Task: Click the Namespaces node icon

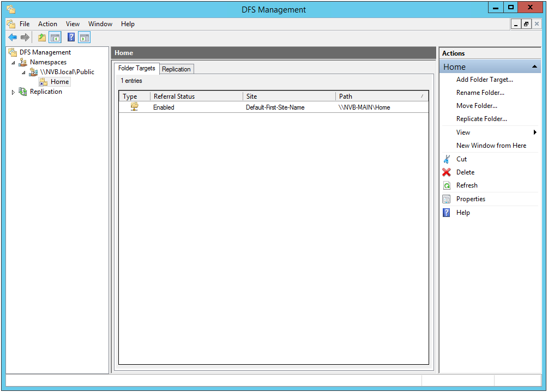Action: point(23,62)
